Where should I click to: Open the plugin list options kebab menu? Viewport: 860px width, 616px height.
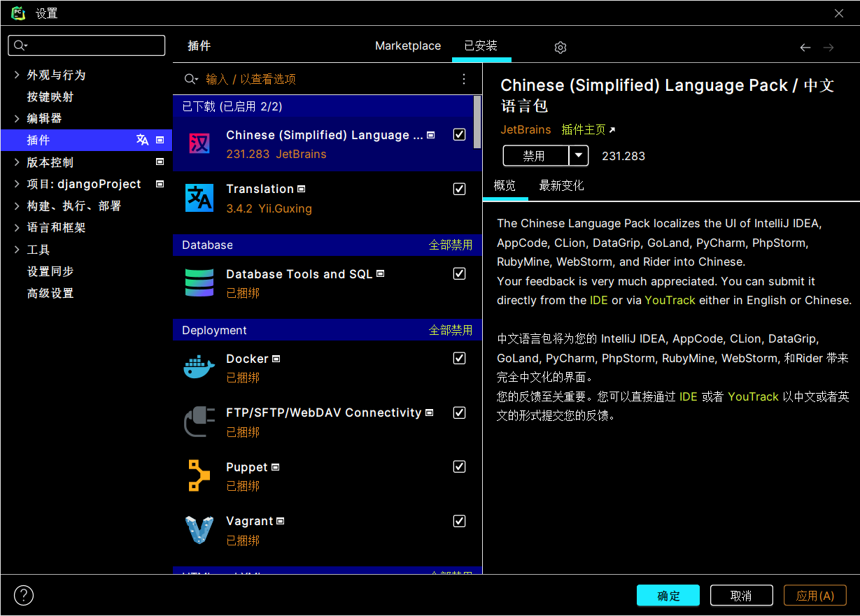[464, 79]
